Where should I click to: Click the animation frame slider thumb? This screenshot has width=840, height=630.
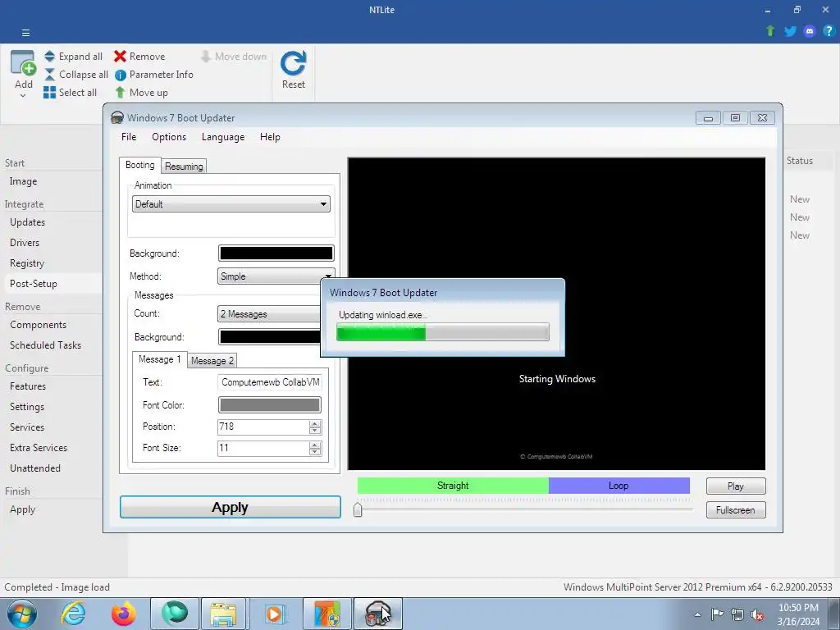(x=358, y=509)
